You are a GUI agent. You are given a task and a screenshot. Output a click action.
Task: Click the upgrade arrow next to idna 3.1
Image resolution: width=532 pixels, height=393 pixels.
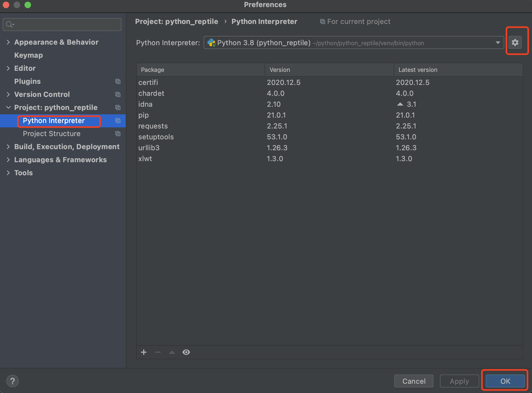(400, 104)
